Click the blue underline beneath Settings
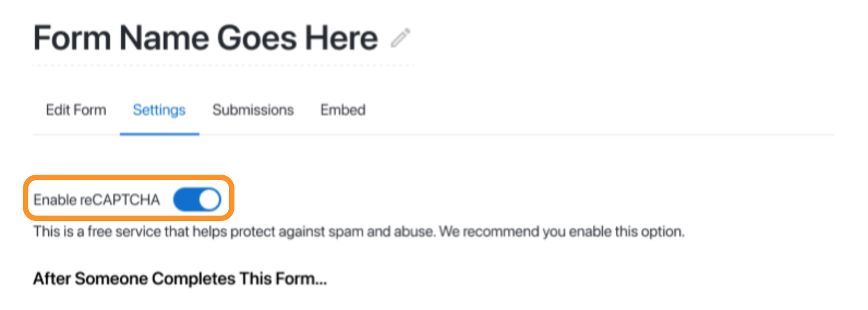 159,134
